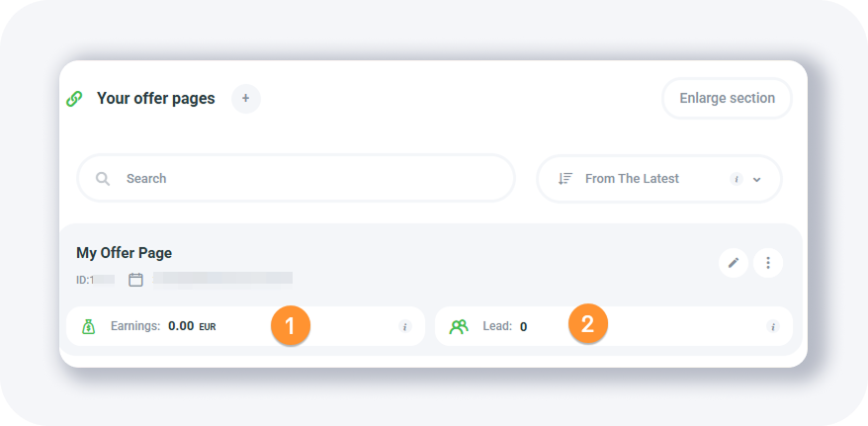Click orange badge number 1

291,325
